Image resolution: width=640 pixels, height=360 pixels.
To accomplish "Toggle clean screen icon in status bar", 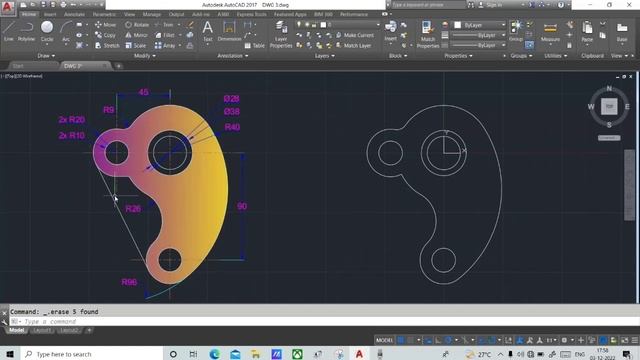I will click(x=624, y=340).
